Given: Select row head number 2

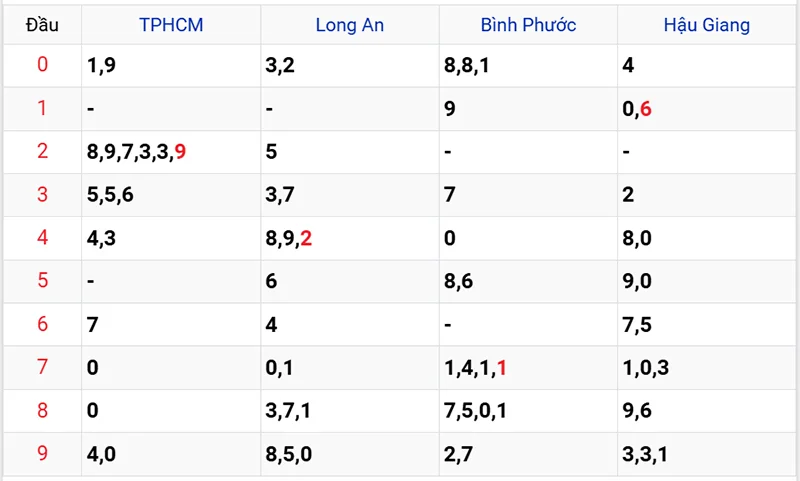Looking at the screenshot, I should pyautogui.click(x=42, y=152).
